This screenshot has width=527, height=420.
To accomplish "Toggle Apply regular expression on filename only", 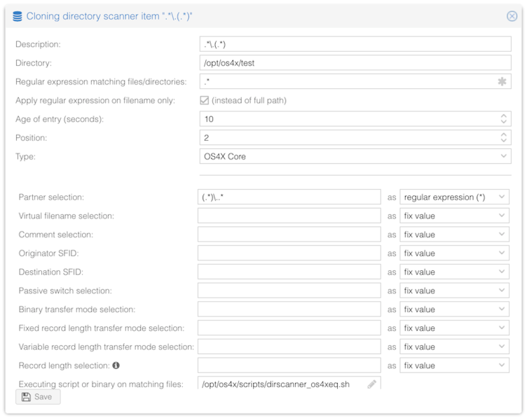I will pos(205,101).
